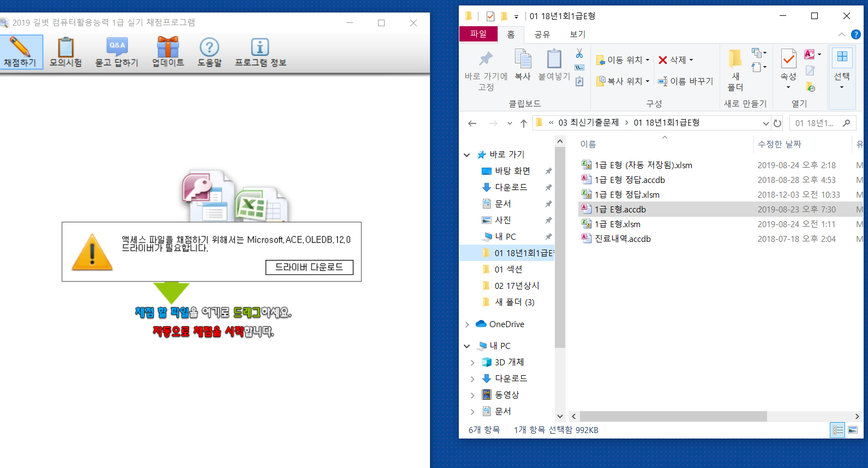Click the 업데이트 gift box icon
868x468 pixels.
pyautogui.click(x=168, y=48)
